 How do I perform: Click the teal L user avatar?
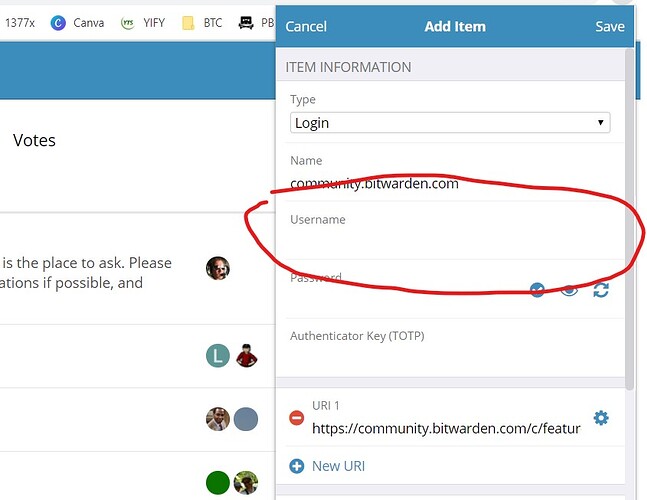(218, 356)
